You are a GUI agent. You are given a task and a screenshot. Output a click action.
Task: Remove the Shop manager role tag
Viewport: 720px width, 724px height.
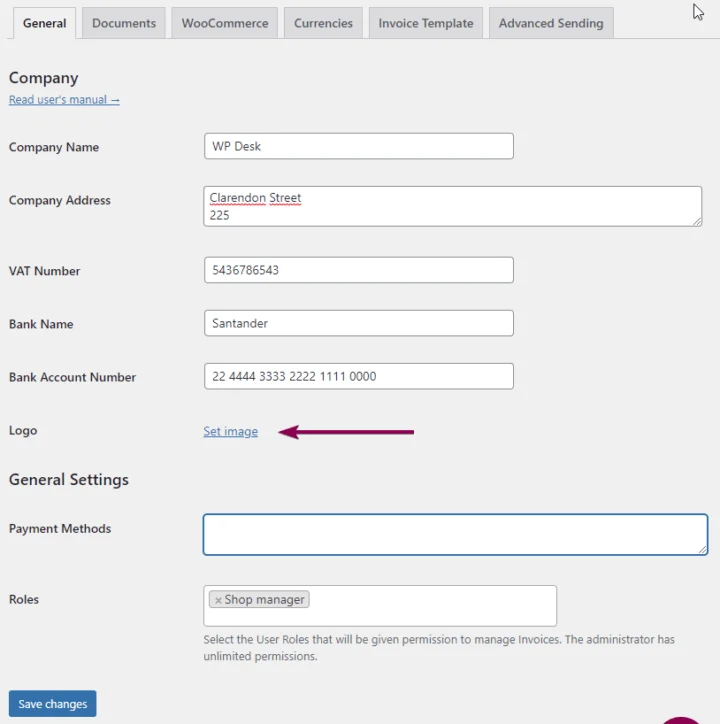(x=218, y=600)
